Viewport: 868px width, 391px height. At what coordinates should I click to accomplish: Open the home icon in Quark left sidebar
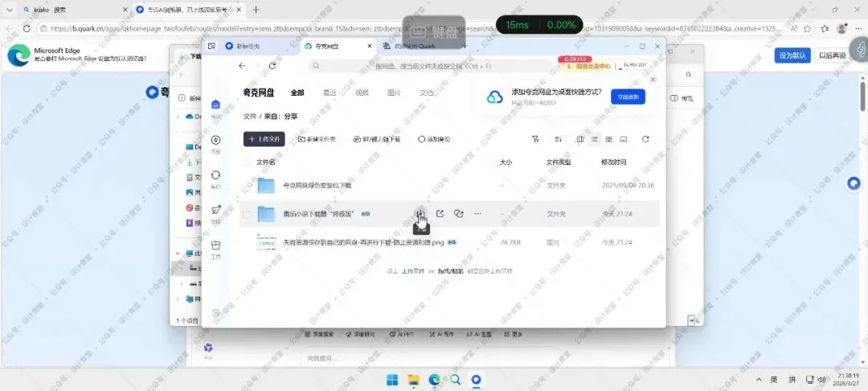click(216, 104)
